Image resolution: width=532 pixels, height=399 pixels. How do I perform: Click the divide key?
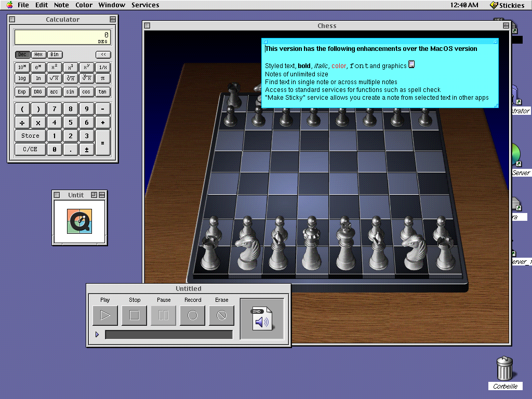click(x=22, y=123)
